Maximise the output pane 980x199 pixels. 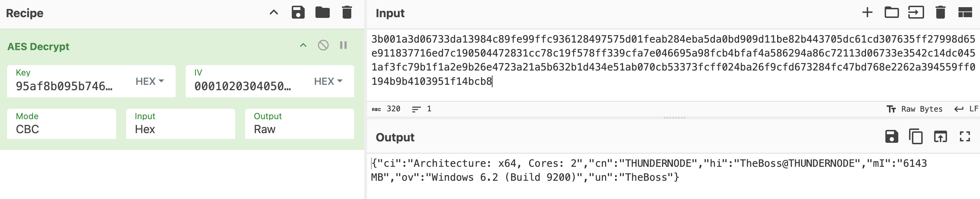(965, 137)
